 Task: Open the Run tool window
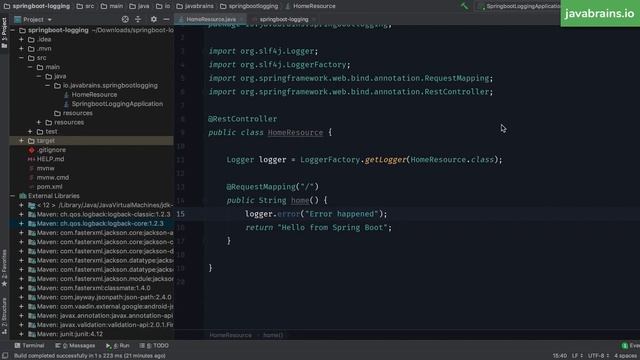(118, 345)
